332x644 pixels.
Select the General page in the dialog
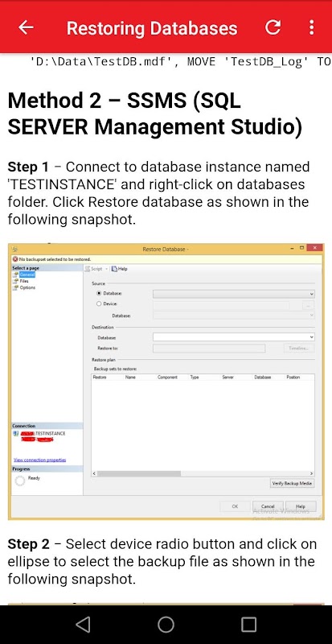[27, 275]
